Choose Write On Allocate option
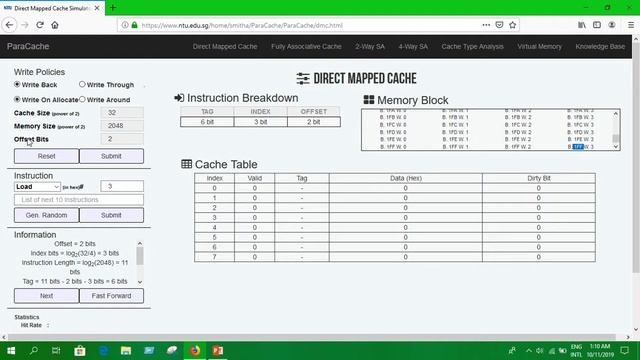This screenshot has width=640, height=360. (17, 99)
